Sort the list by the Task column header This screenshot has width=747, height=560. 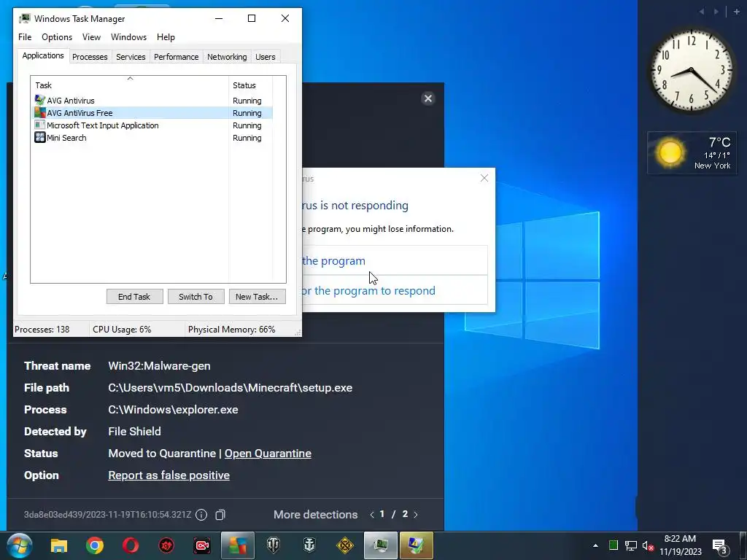[130, 85]
